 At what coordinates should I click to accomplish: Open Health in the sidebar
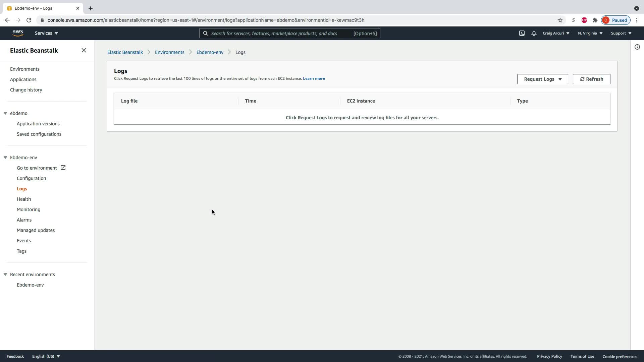(x=24, y=199)
